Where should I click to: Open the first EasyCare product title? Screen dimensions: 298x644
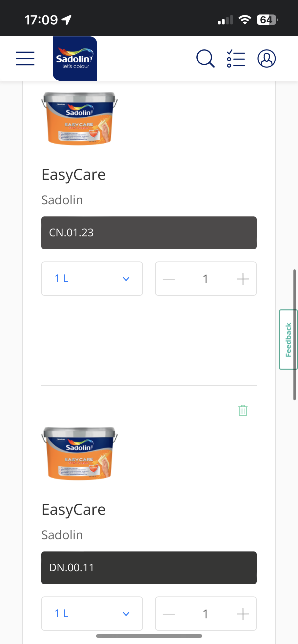pyautogui.click(x=74, y=175)
